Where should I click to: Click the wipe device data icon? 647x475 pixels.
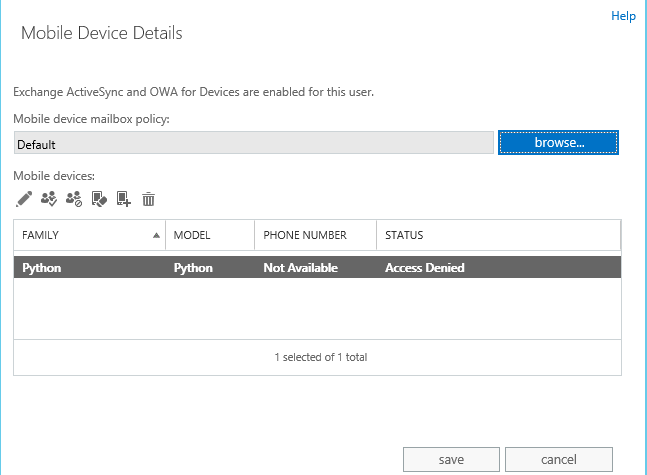[98, 199]
